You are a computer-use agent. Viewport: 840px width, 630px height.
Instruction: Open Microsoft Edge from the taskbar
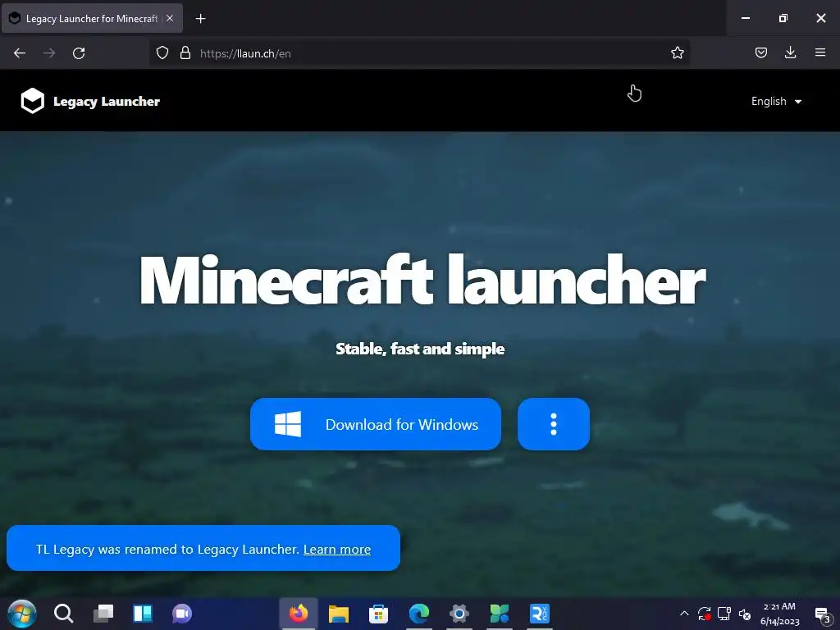(419, 614)
